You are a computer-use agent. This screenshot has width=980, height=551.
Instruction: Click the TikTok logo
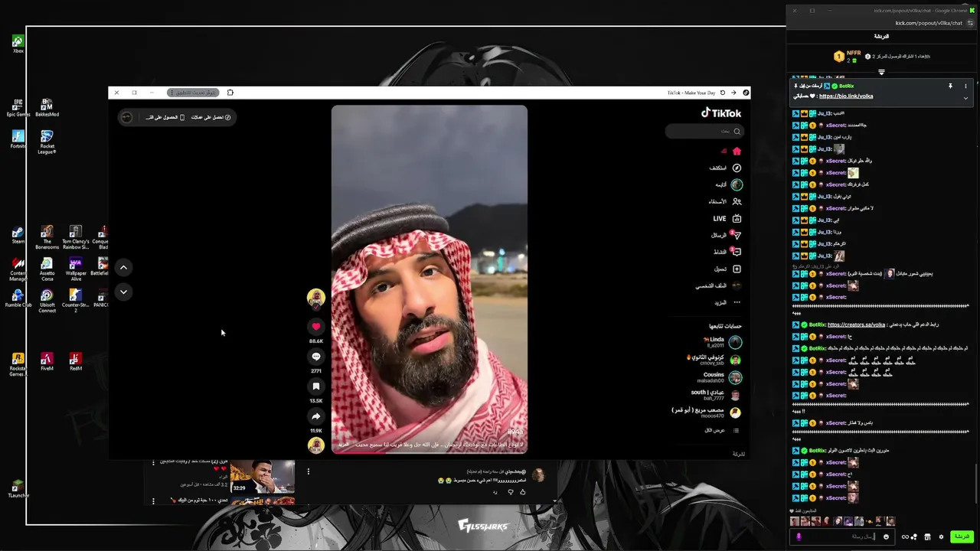coord(721,112)
